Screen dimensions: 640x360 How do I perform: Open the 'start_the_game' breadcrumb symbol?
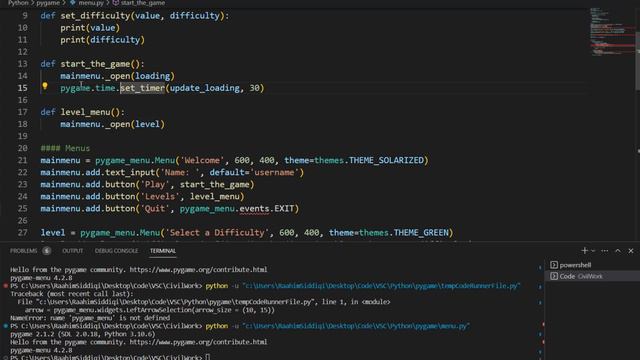coord(142,3)
